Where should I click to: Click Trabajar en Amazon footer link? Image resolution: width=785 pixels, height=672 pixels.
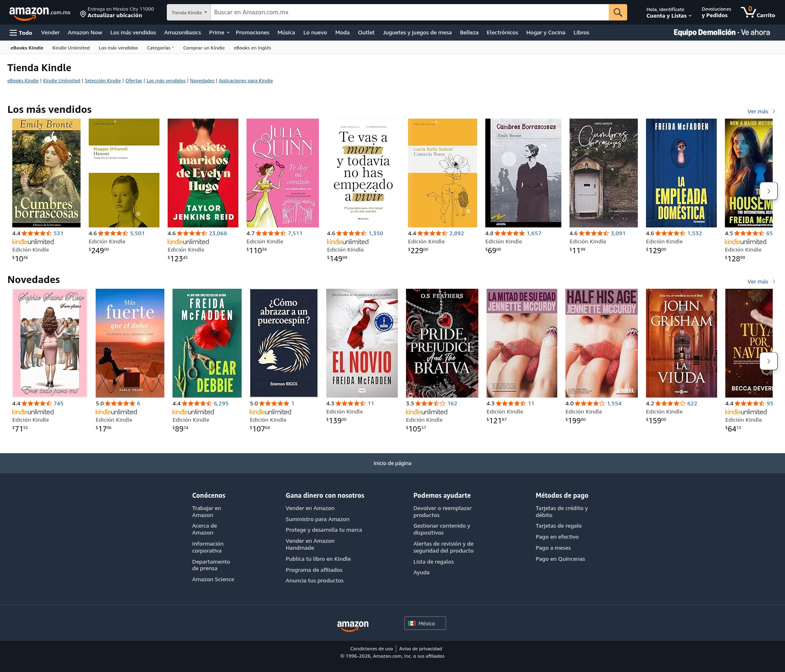click(206, 512)
